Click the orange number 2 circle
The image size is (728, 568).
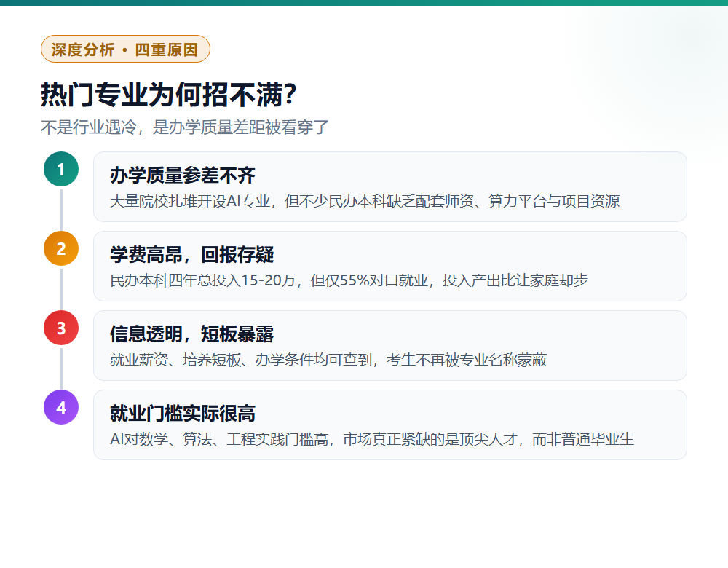point(61,248)
